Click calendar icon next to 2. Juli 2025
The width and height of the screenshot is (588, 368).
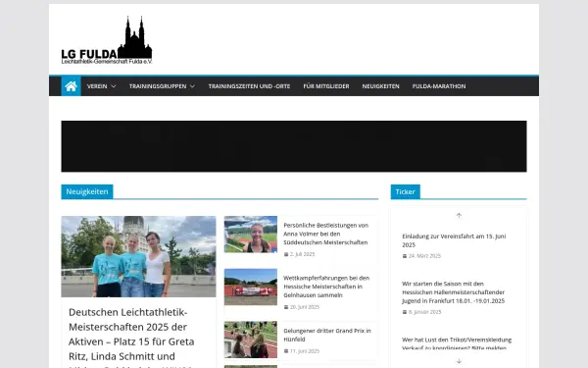pyautogui.click(x=286, y=254)
